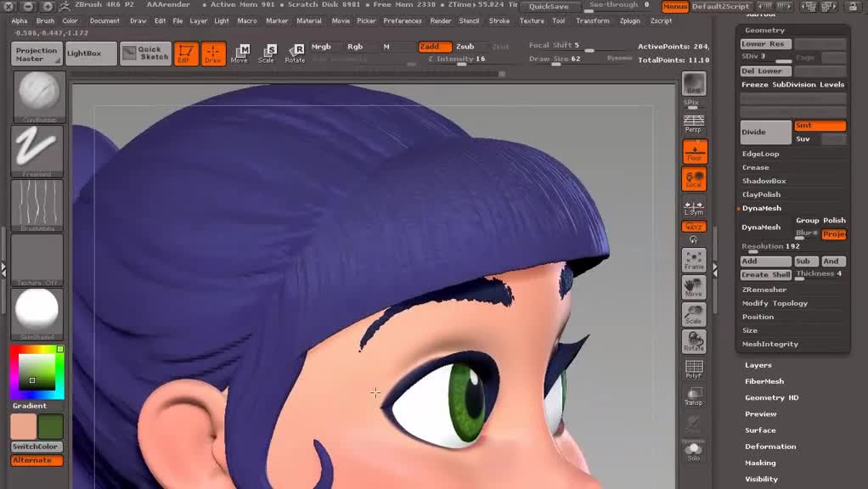Toggle the Zadd sculpt mode
Screen dimensions: 868x489
(435, 47)
